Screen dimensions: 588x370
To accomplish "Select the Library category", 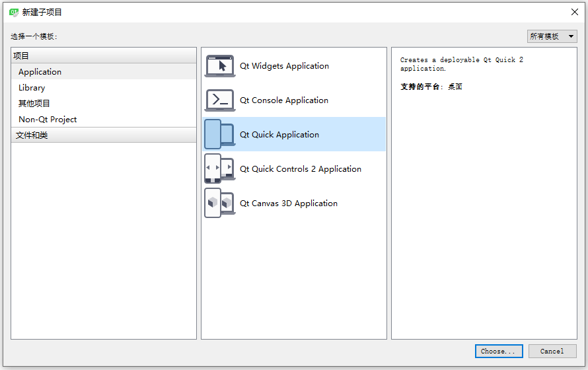I will [104, 87].
